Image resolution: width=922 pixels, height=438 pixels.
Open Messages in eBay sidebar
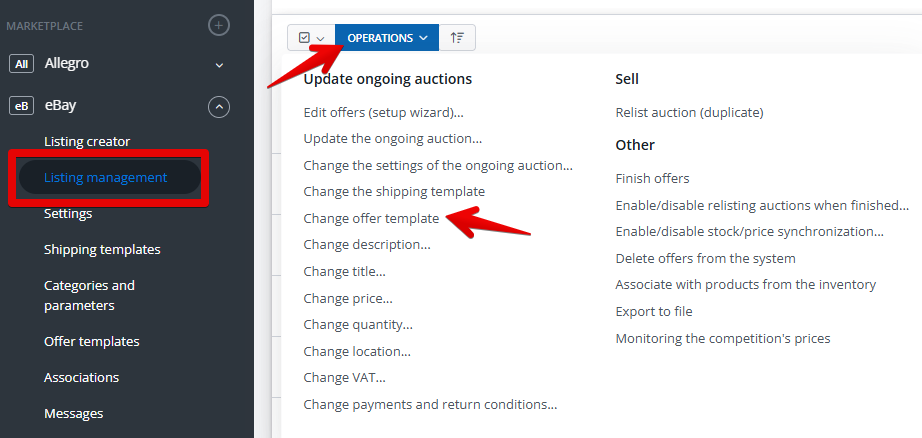pyautogui.click(x=73, y=413)
